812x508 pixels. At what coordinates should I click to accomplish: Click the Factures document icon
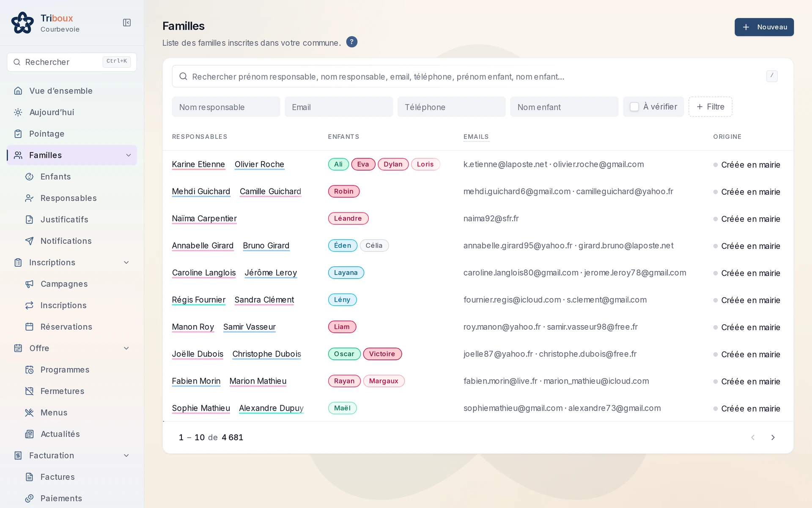click(x=29, y=477)
